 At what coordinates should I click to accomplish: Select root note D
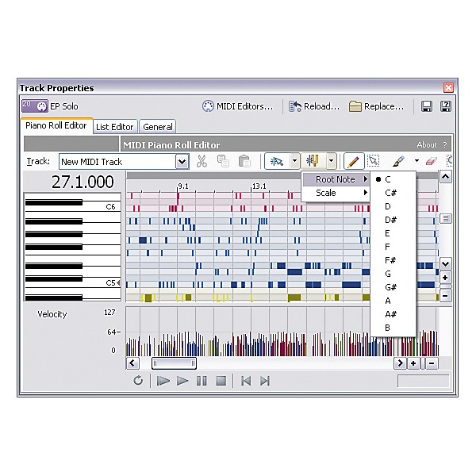pos(393,206)
